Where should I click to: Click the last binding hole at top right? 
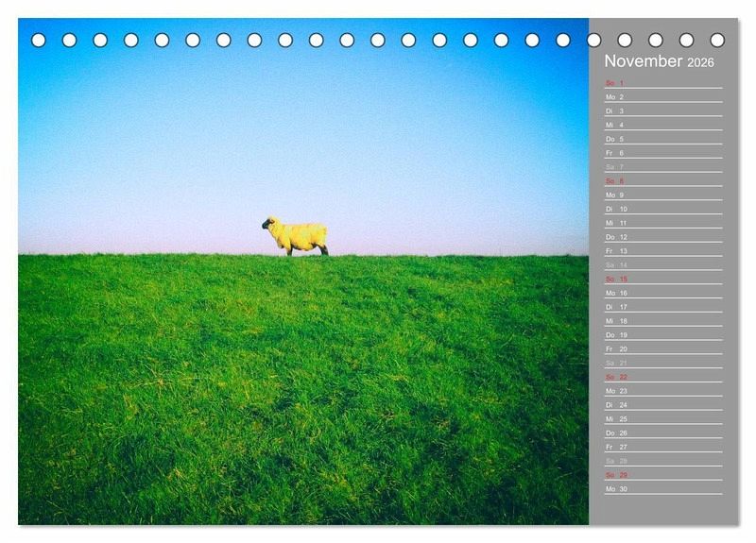point(717,40)
